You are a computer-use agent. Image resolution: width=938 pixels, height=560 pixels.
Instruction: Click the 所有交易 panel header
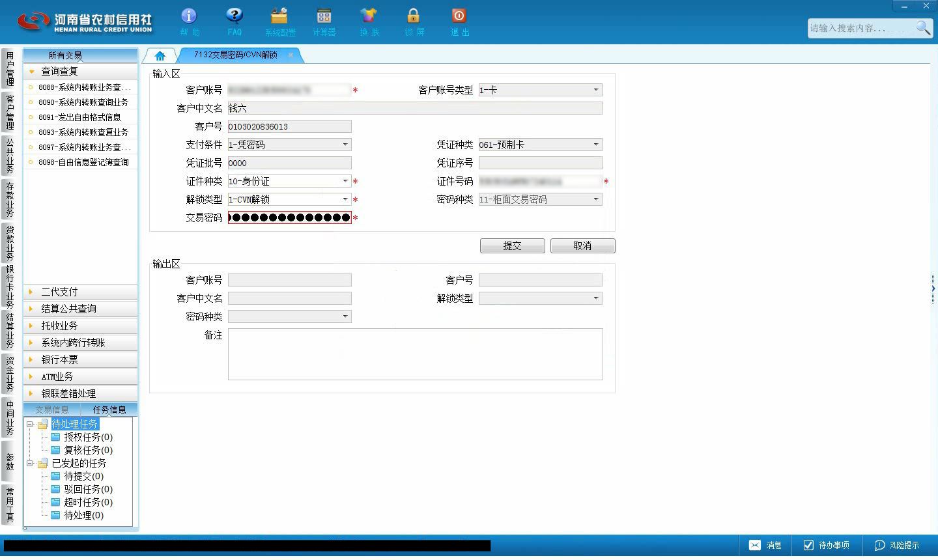(x=81, y=55)
